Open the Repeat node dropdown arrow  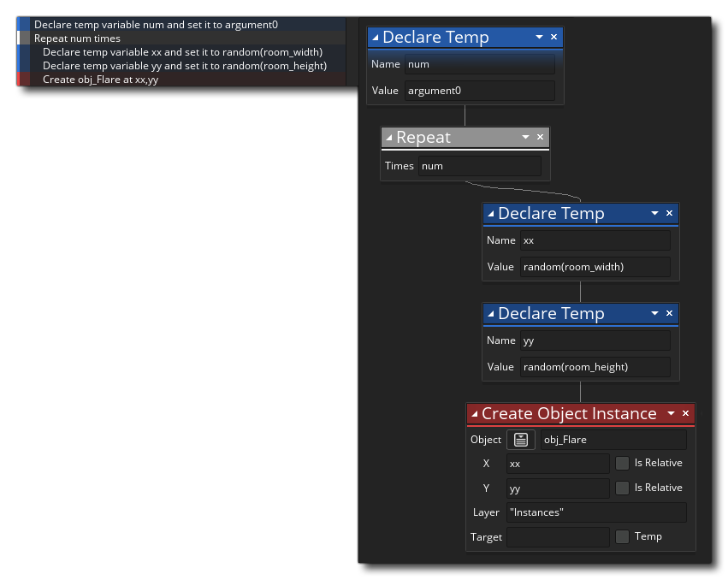pos(525,138)
